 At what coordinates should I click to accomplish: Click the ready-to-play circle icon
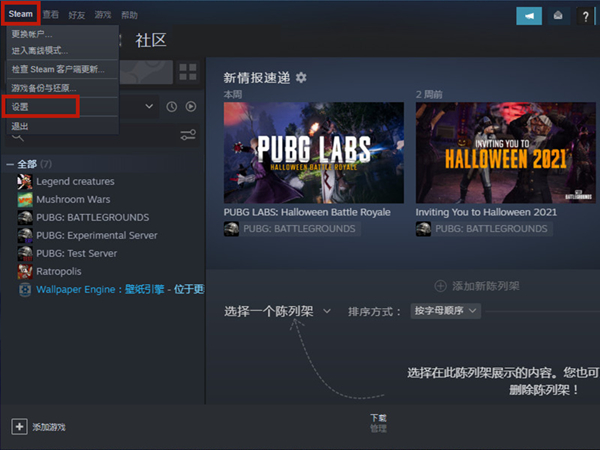(x=191, y=106)
